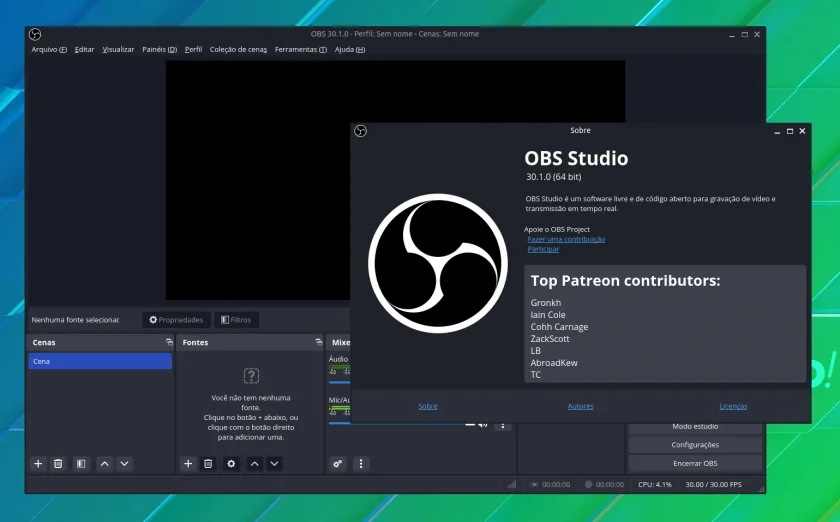
Task: Click Encerrar OBS button
Action: (x=695, y=464)
